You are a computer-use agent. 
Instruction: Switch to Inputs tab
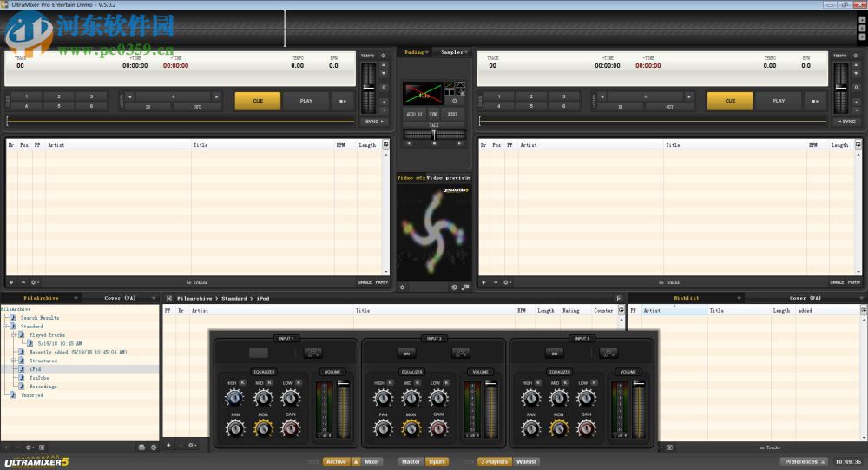(x=437, y=461)
